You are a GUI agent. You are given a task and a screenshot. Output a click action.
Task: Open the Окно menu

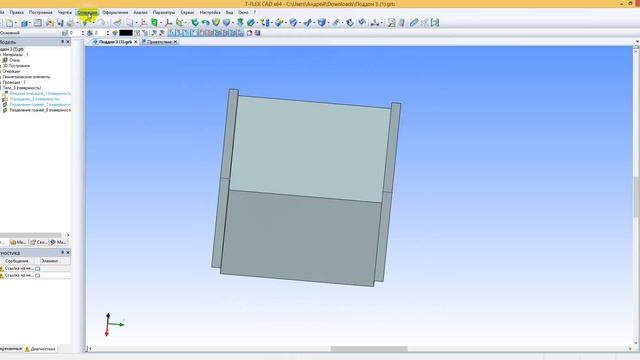243,13
